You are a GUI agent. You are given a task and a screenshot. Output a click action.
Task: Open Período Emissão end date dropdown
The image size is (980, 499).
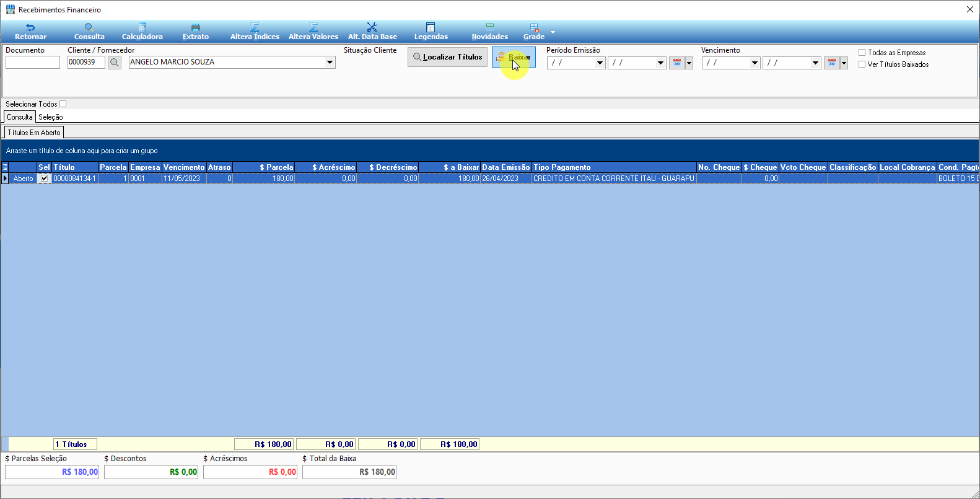tap(660, 63)
